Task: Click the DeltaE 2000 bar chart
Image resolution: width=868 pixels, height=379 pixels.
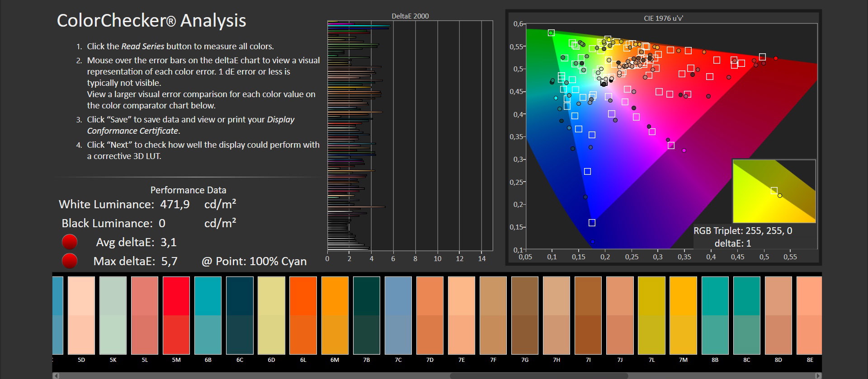Action: [410, 136]
